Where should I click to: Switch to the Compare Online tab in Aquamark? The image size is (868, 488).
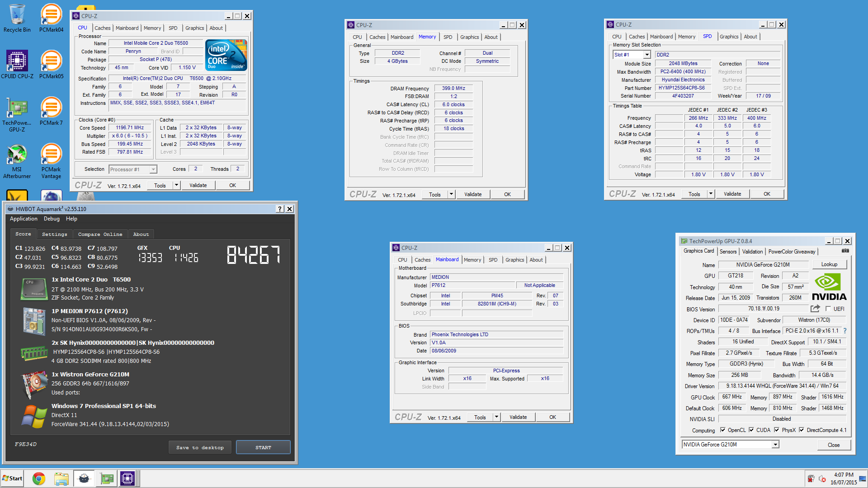100,234
